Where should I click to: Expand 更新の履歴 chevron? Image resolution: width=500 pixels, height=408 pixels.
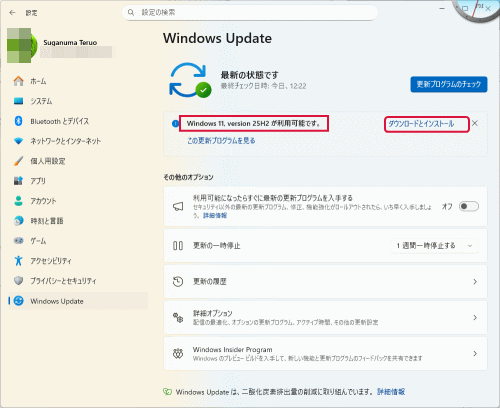pyautogui.click(x=475, y=282)
